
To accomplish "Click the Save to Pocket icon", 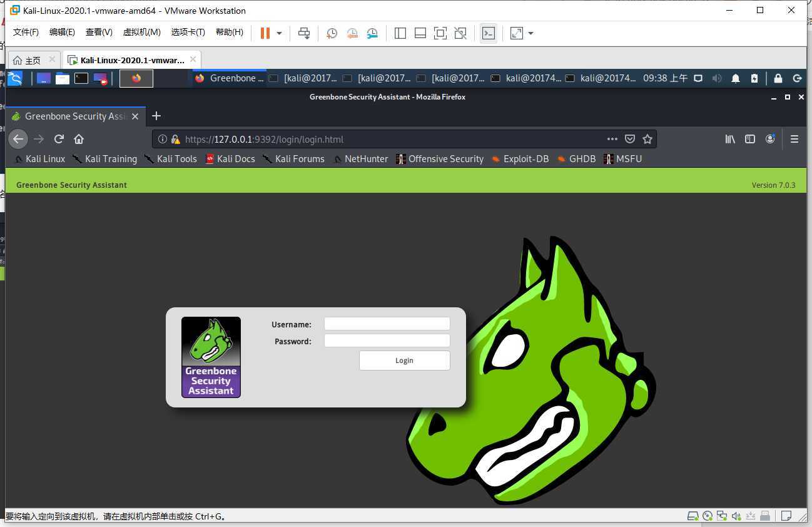I will (630, 139).
